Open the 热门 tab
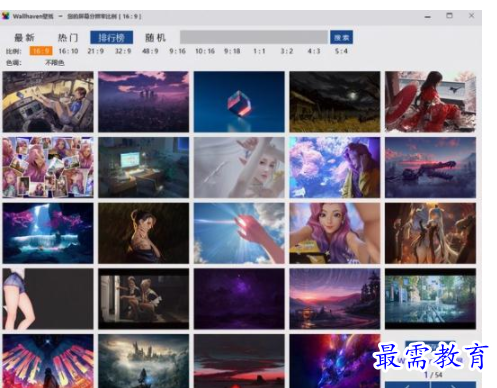The height and width of the screenshot is (388, 497). pos(68,37)
